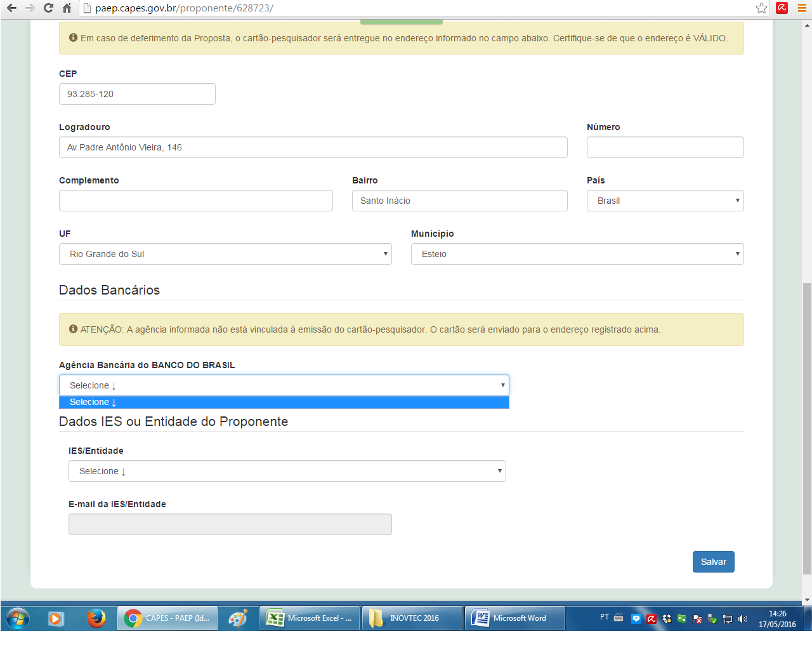Expand the País dropdown
Viewport: 812px width, 650px height.
(x=665, y=201)
